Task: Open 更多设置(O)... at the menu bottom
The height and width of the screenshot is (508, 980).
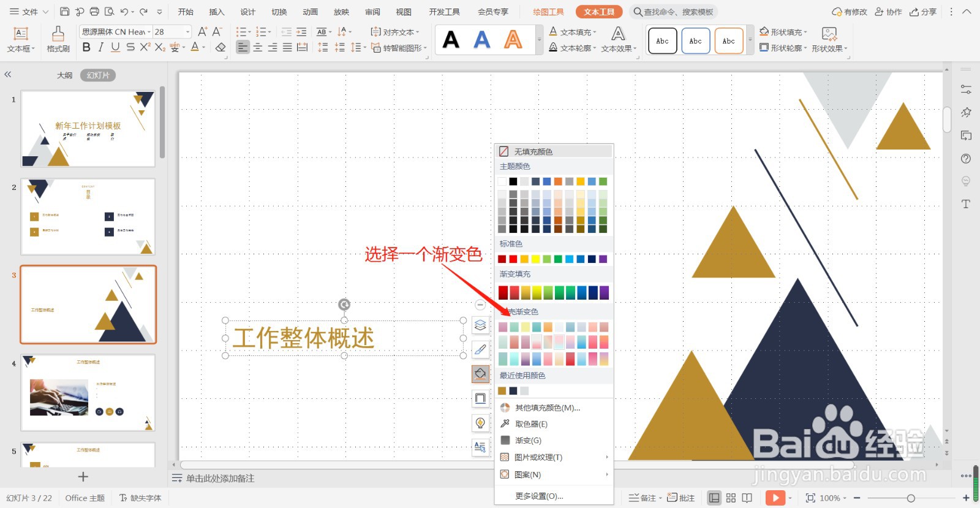Action: [554, 496]
